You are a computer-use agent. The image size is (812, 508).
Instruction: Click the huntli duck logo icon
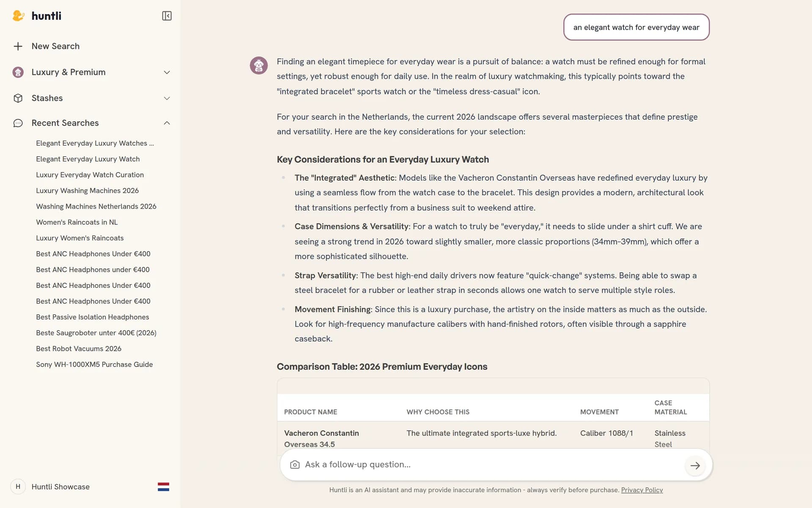(x=18, y=16)
